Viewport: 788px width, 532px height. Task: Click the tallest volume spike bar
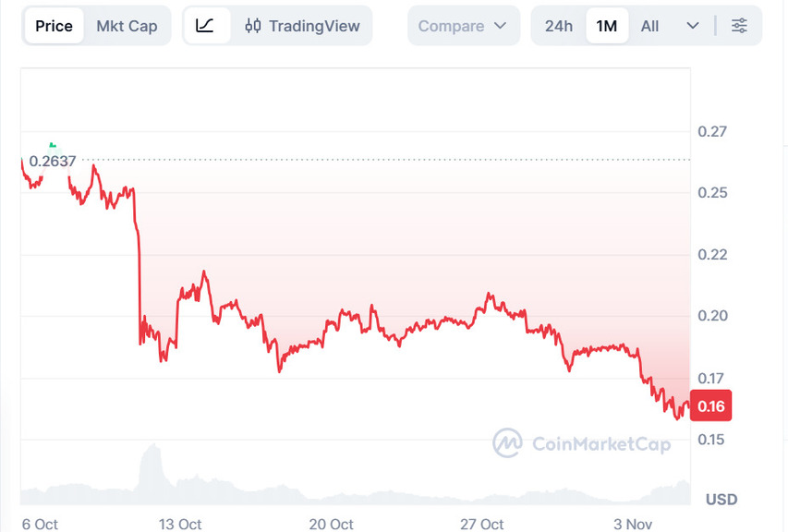tap(152, 466)
